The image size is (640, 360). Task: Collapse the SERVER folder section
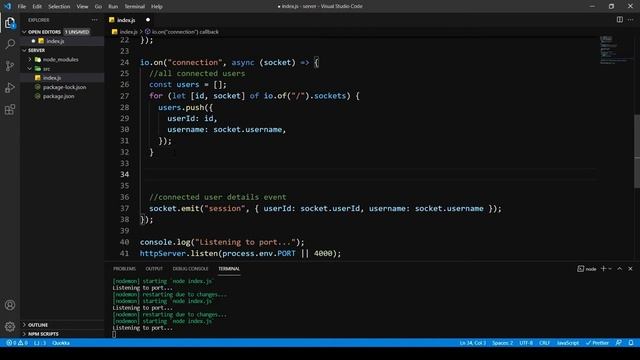[24, 50]
